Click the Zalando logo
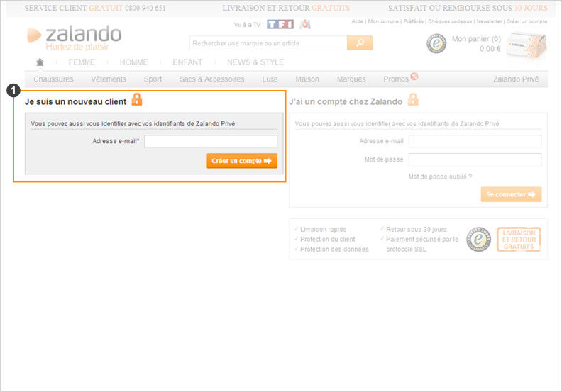Image resolution: width=562 pixels, height=392 pixels. [74, 38]
